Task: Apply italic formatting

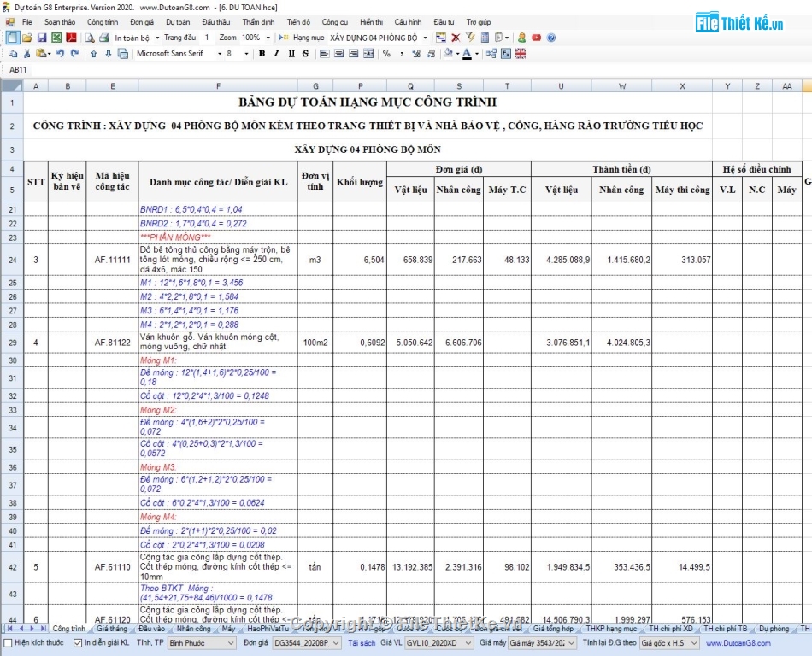Action: pyautogui.click(x=277, y=53)
